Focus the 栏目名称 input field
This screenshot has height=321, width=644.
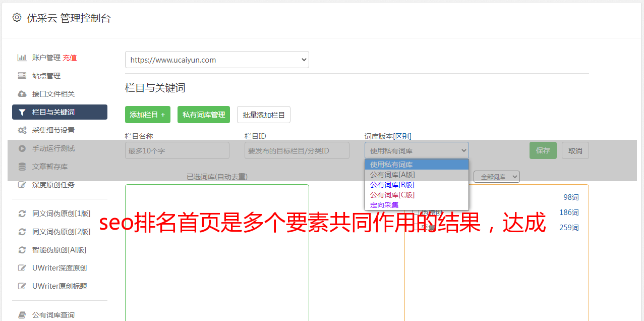click(177, 150)
